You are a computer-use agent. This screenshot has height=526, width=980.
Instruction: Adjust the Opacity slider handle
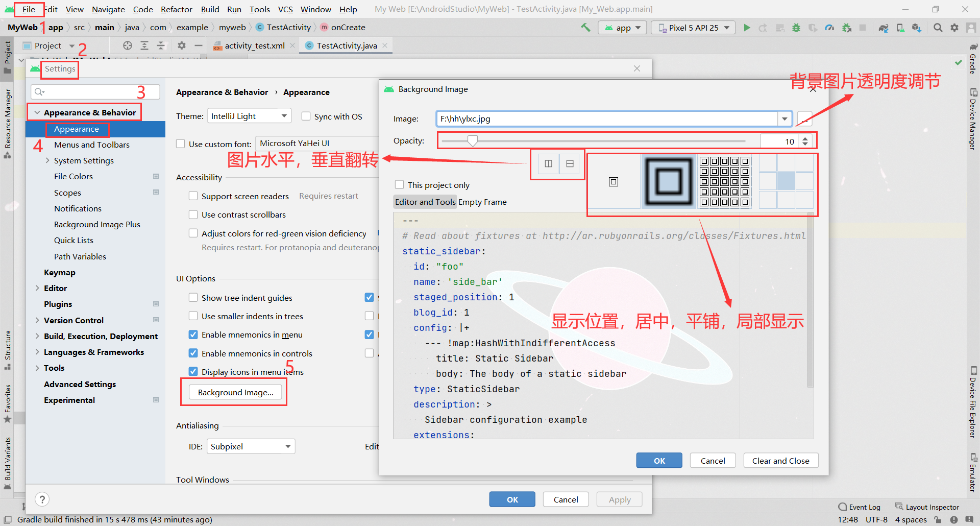[x=473, y=140]
